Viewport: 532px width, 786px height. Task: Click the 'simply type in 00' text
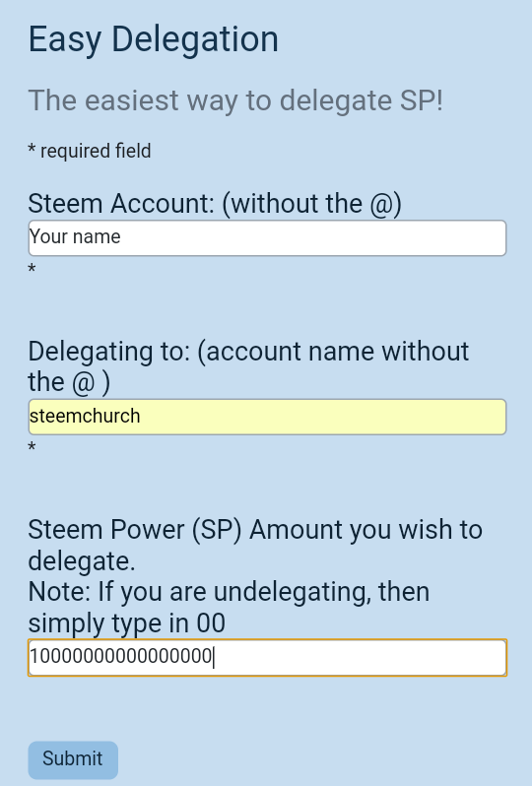point(127,623)
